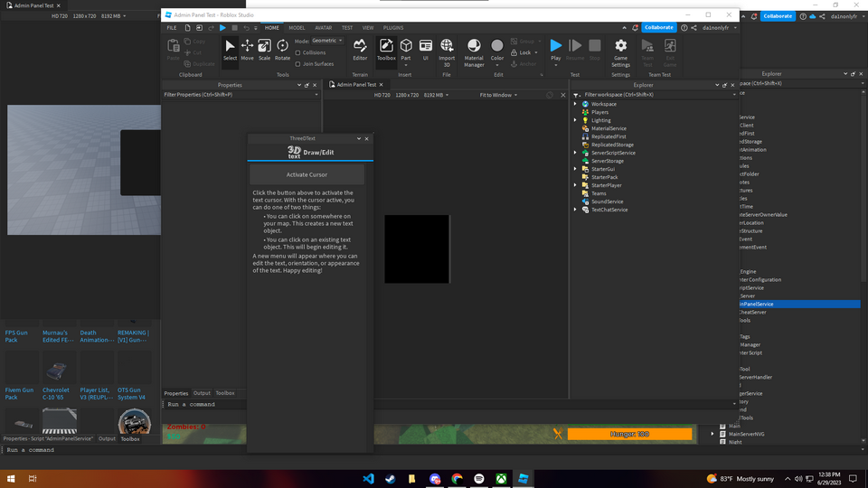Switch to the VIEW ribbon tab

point(368,28)
